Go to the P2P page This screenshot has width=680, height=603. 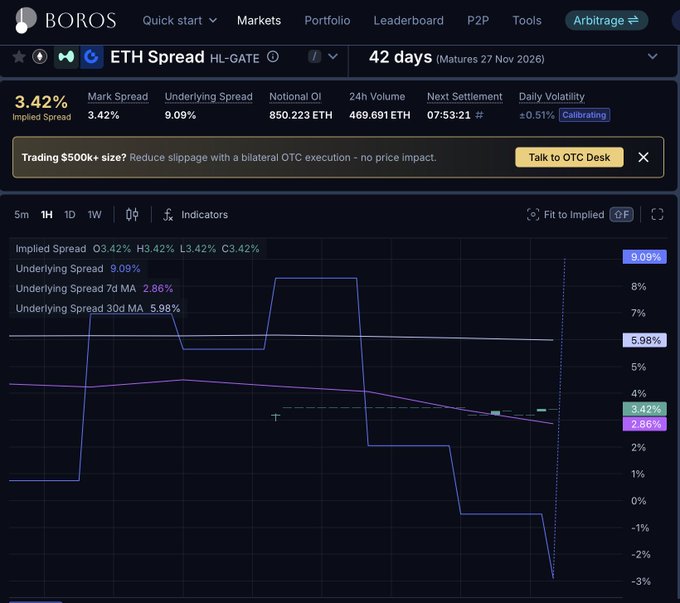pos(478,20)
